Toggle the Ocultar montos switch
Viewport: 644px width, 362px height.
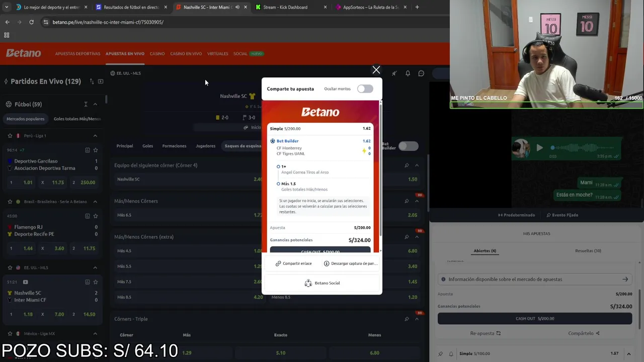click(x=365, y=89)
